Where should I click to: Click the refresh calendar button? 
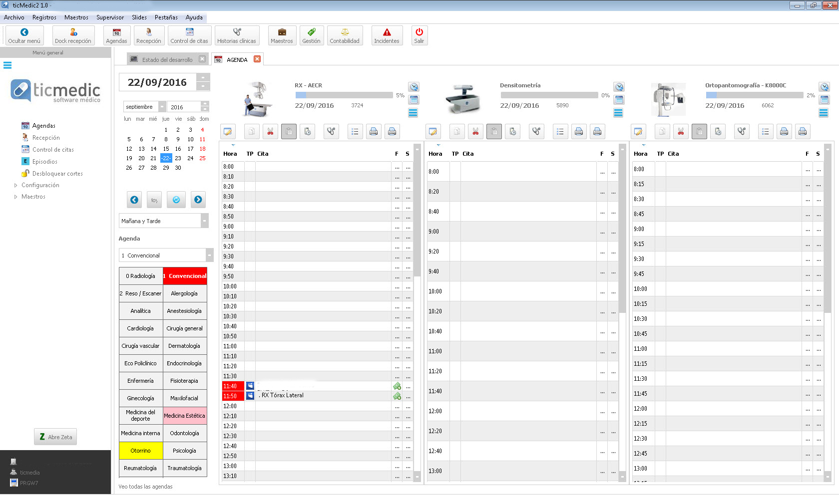click(x=176, y=200)
